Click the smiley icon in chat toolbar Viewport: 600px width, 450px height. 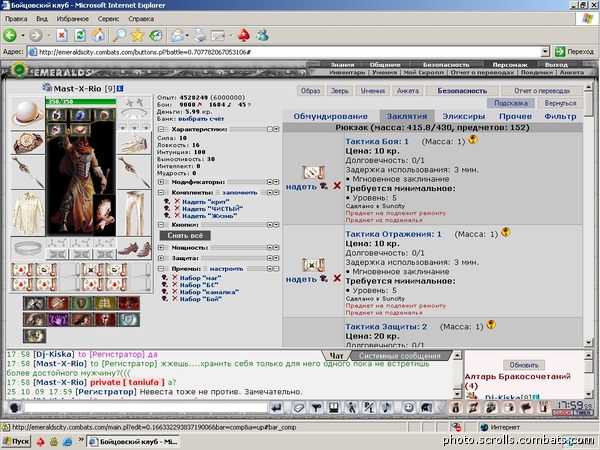point(408,408)
